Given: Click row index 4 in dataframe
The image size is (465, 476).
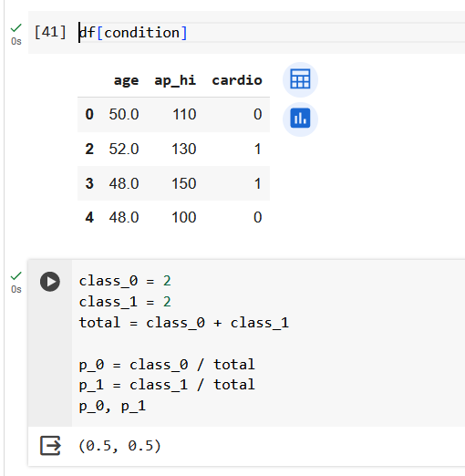Looking at the screenshot, I should 89,217.
